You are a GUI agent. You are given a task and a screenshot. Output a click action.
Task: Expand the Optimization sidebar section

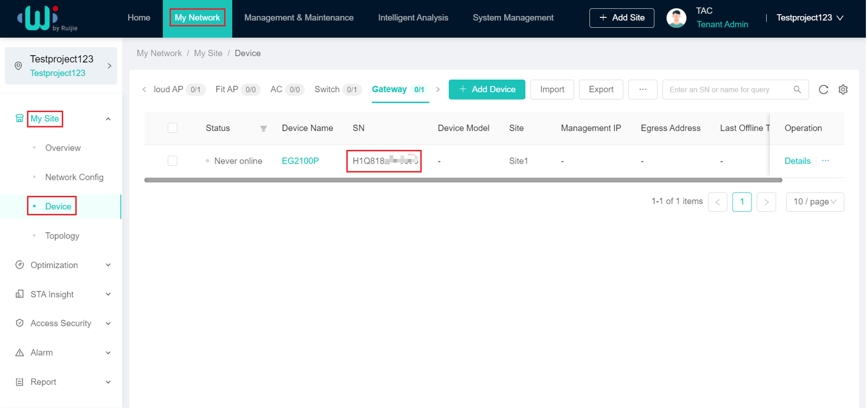63,265
